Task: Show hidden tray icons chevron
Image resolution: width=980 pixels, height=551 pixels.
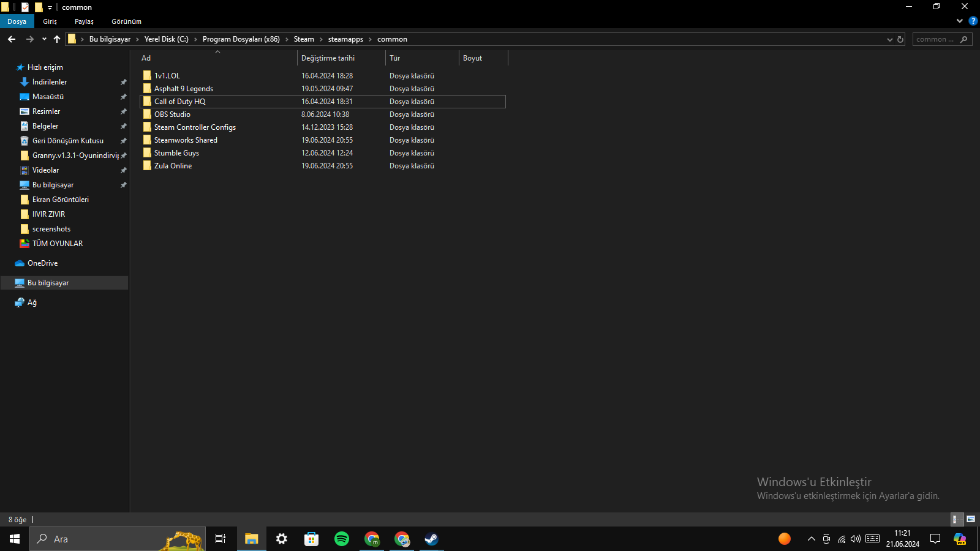Action: tap(812, 539)
